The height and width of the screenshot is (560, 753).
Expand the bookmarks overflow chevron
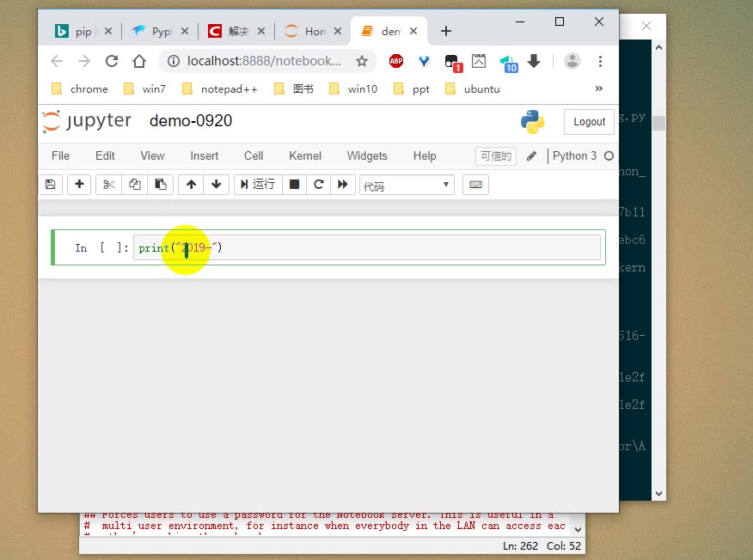[599, 88]
